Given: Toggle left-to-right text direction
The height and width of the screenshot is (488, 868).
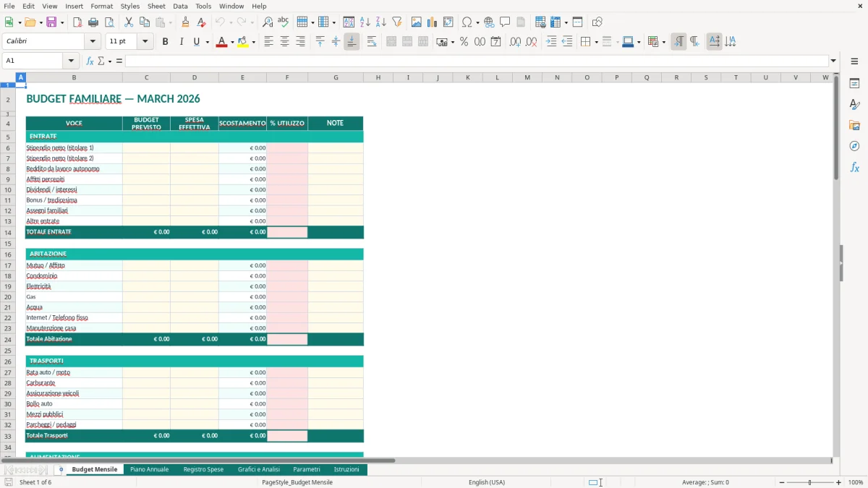Looking at the screenshot, I should coord(678,42).
